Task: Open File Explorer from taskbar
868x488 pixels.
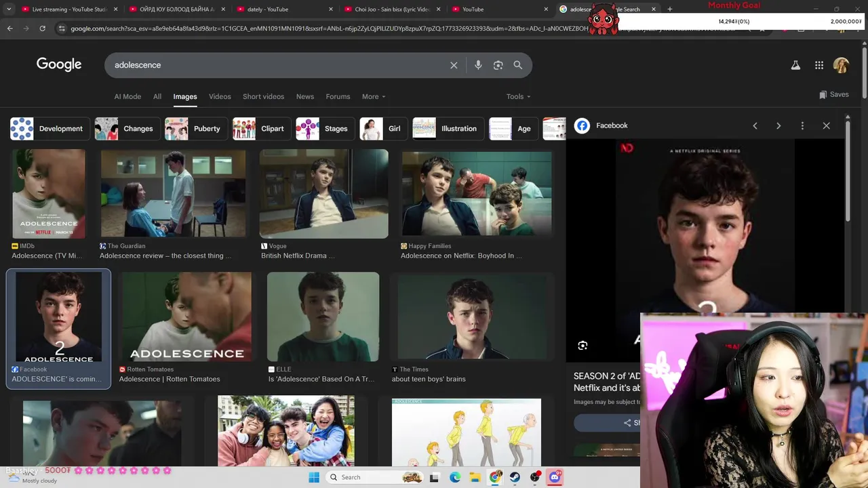Action: [475, 477]
